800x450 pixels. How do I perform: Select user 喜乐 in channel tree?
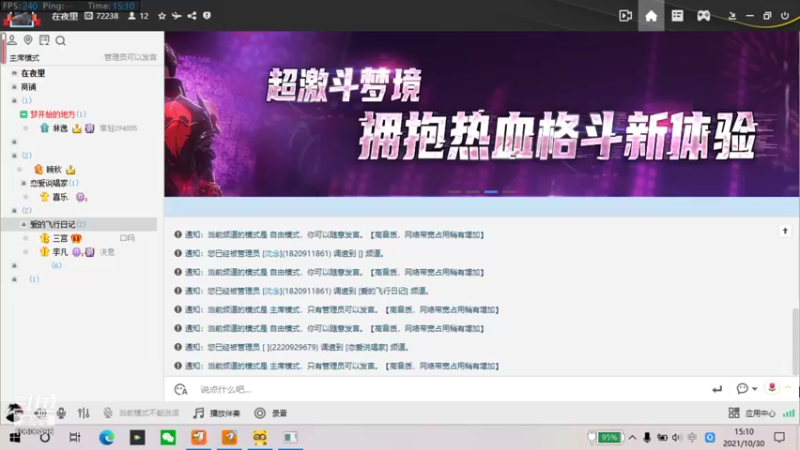pyautogui.click(x=60, y=197)
